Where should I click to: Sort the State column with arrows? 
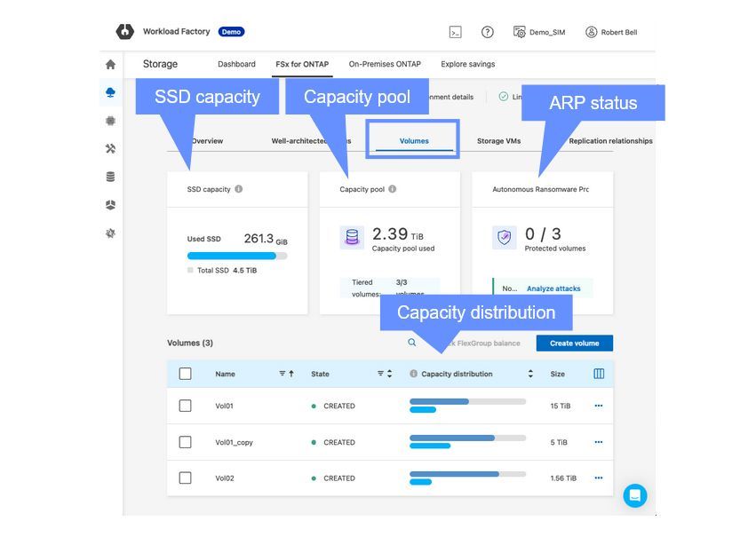[x=390, y=374]
